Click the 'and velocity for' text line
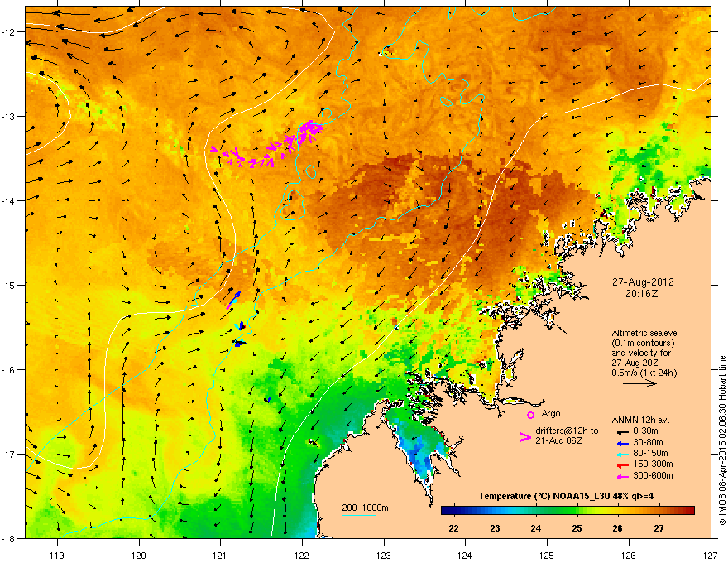The width and height of the screenshot is (728, 563). point(641,353)
